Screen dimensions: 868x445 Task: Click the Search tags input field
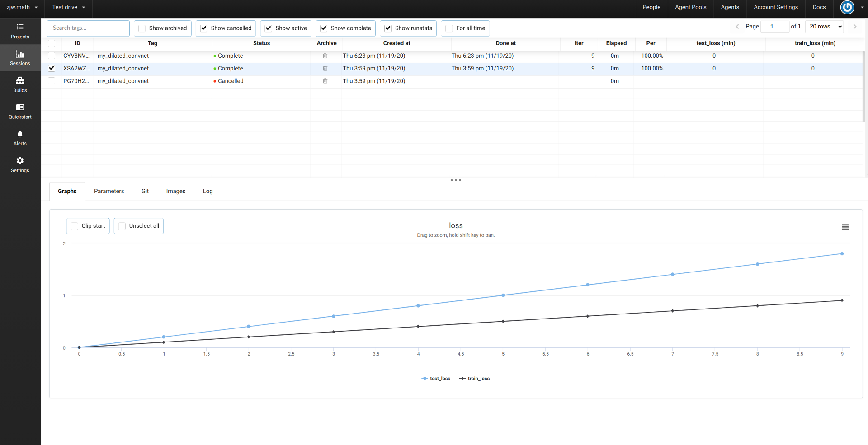88,28
